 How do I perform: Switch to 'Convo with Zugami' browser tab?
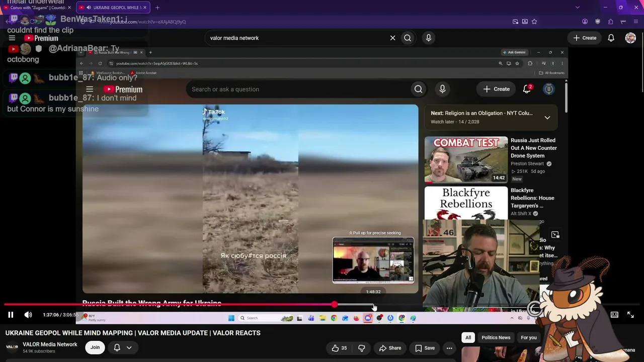(x=37, y=8)
